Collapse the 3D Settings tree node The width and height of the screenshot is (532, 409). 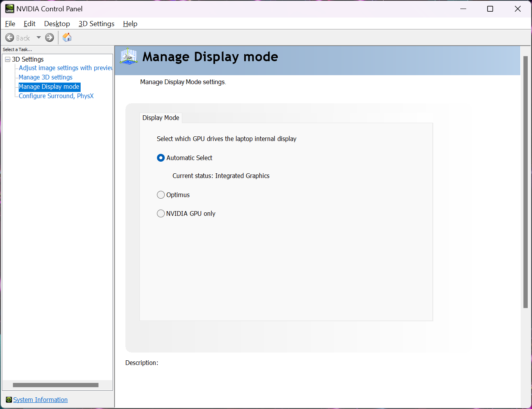7,59
